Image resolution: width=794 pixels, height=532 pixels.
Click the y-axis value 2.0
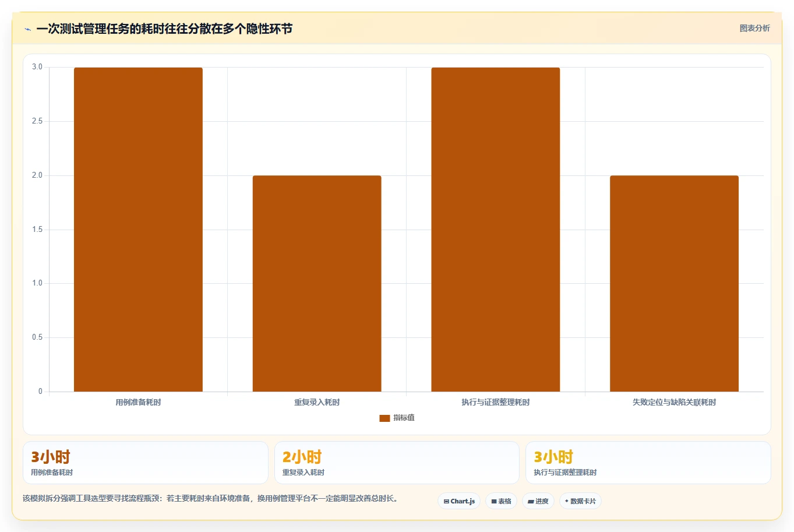(37, 175)
